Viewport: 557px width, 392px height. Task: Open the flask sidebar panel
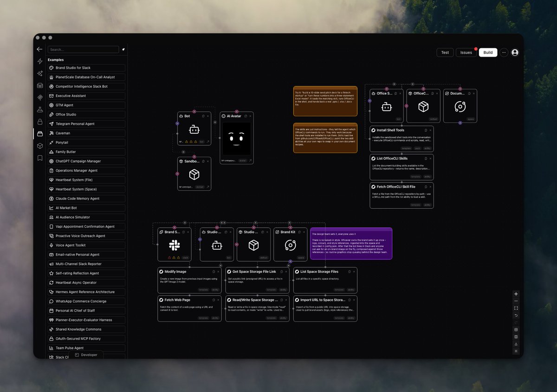[x=40, y=109]
